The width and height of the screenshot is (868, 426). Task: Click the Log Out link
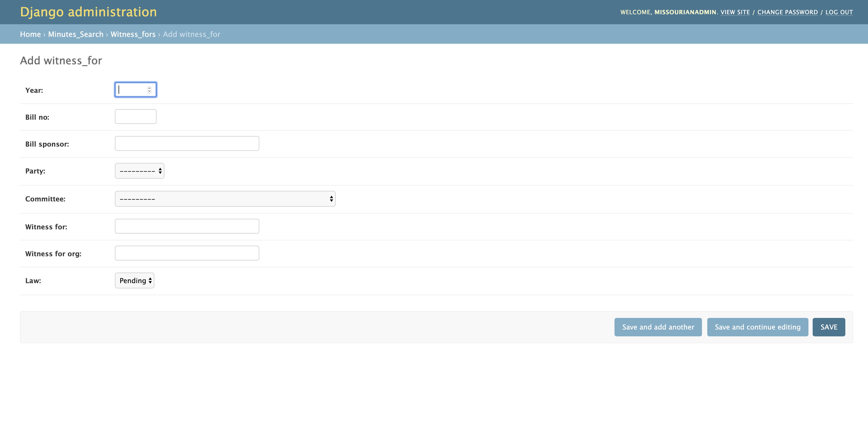839,12
